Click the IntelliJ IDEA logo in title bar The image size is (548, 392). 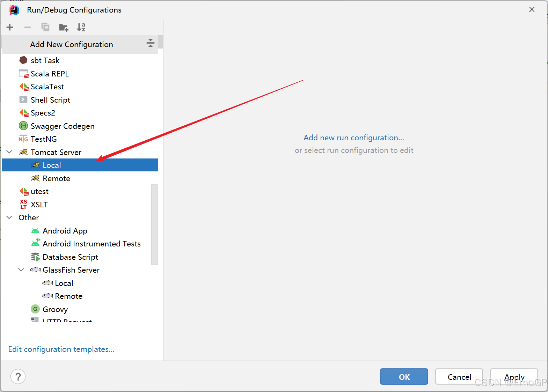pyautogui.click(x=14, y=10)
